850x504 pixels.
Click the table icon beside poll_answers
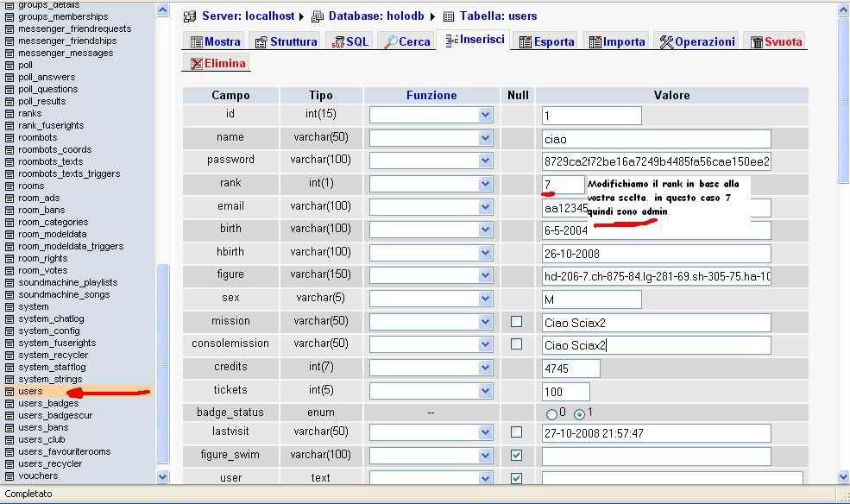[x=9, y=77]
